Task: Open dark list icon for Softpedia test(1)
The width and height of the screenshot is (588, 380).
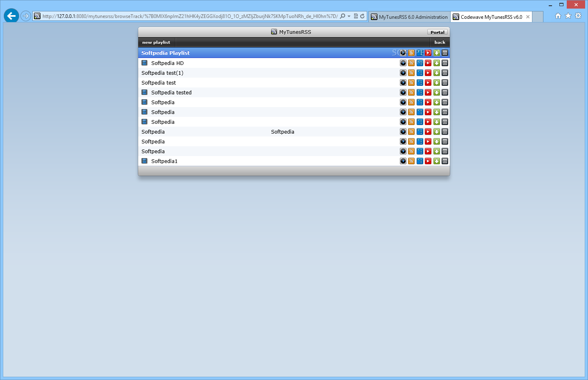Action: pos(445,73)
